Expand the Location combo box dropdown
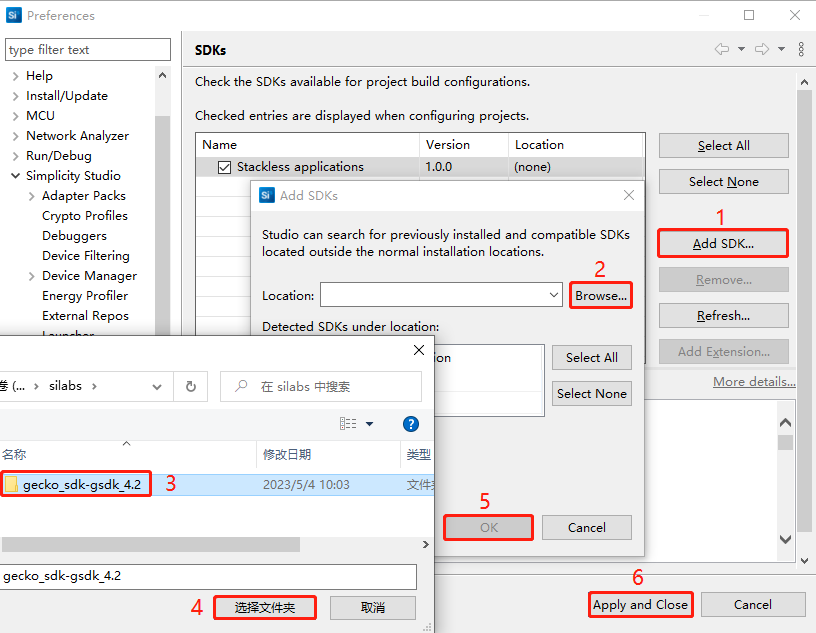The image size is (816, 633). coord(555,295)
